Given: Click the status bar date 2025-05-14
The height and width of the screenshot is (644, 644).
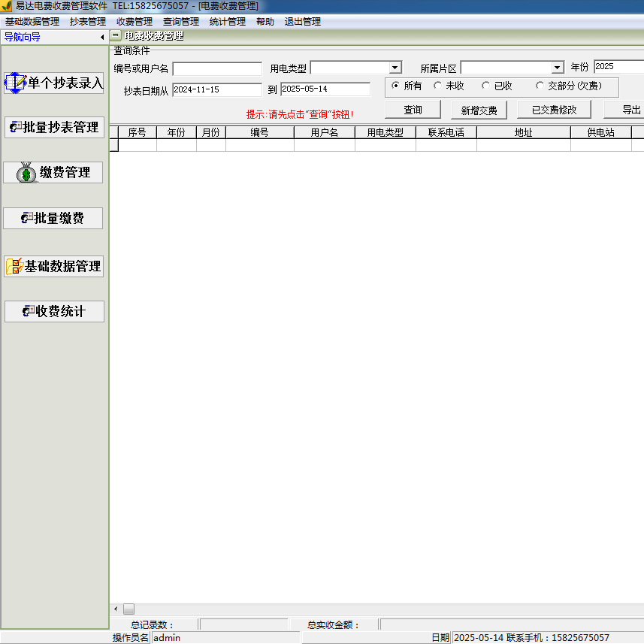Looking at the screenshot, I should point(479,637).
